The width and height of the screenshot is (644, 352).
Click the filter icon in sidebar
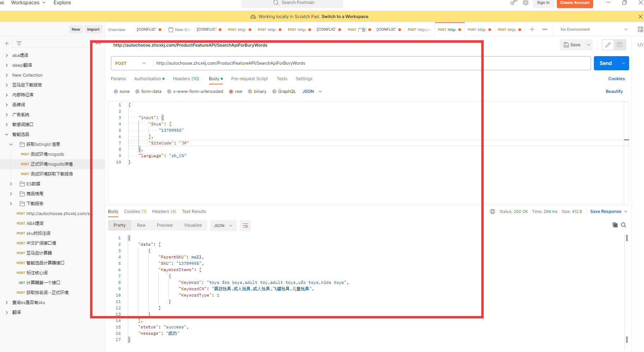[19, 43]
